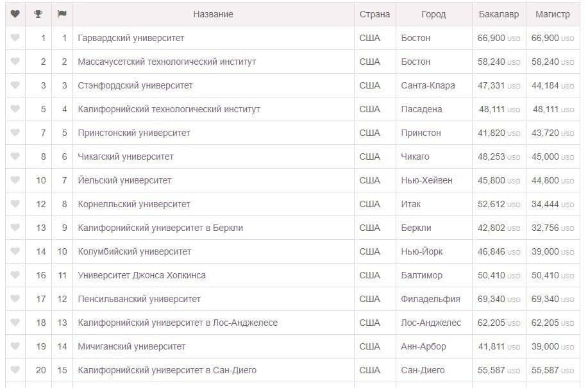Click heart next to Принстонский университет
This screenshot has height=388, width=588.
coord(15,132)
